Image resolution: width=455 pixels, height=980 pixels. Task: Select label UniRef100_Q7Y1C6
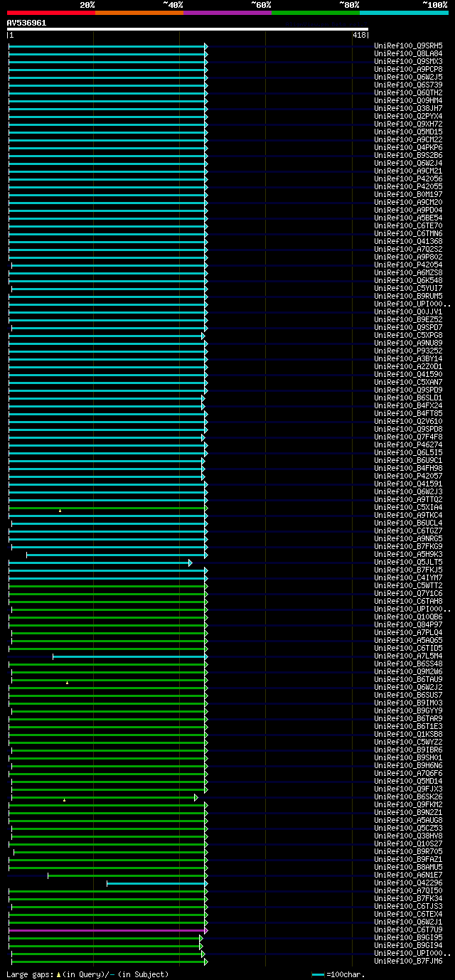[408, 593]
